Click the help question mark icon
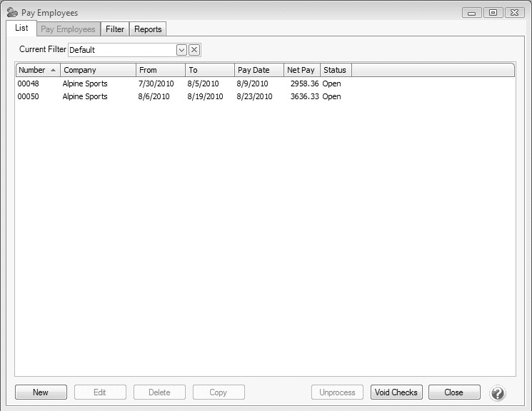The height and width of the screenshot is (411, 532). tap(497, 392)
